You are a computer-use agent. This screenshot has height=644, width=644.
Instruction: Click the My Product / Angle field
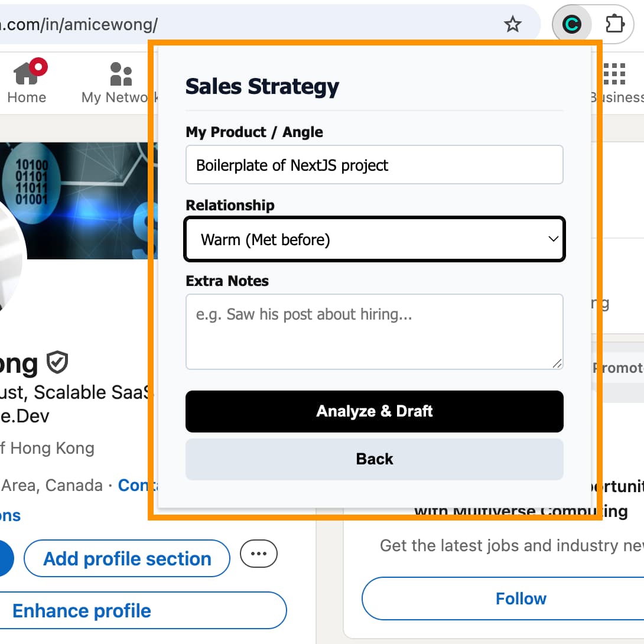(375, 165)
